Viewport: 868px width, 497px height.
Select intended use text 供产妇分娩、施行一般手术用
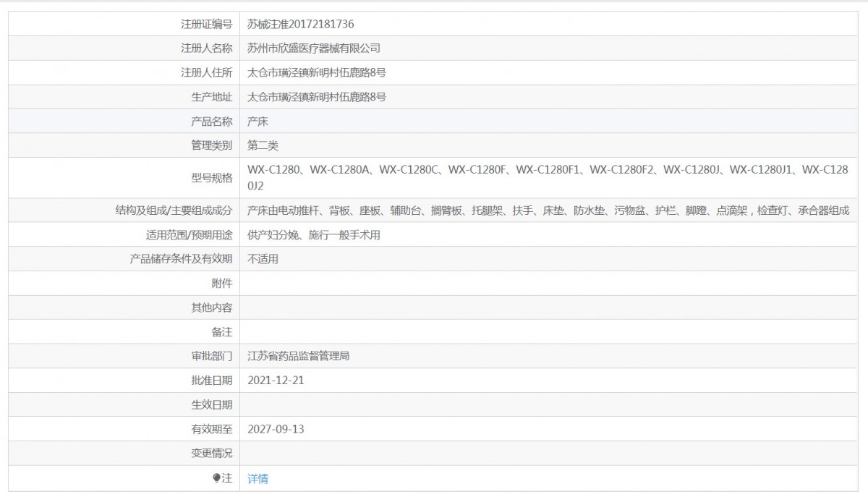314,234
